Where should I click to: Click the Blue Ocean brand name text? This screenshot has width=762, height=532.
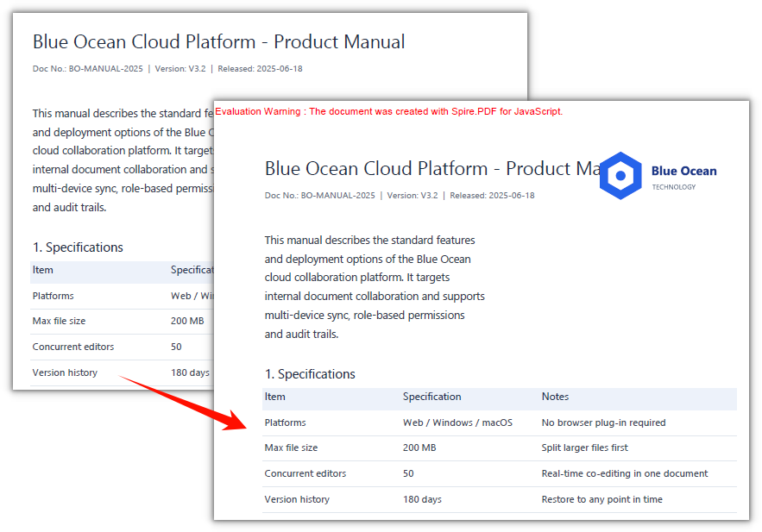click(683, 171)
